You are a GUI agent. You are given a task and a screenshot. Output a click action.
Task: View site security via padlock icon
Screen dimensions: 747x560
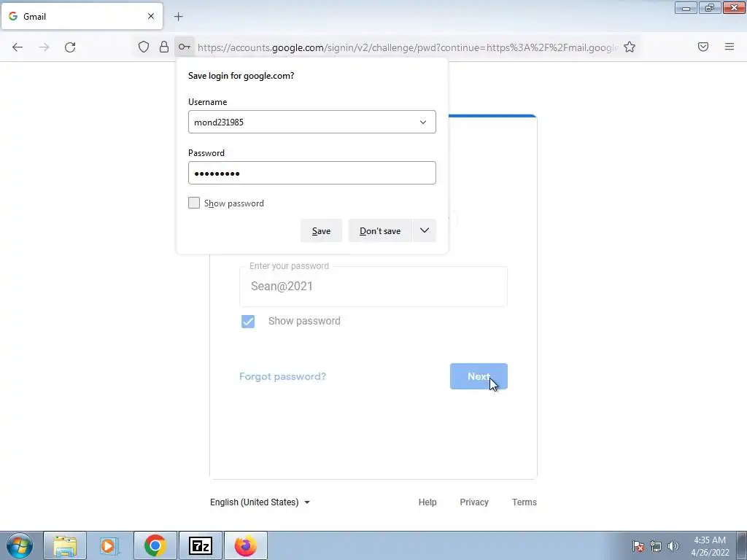pos(164,47)
